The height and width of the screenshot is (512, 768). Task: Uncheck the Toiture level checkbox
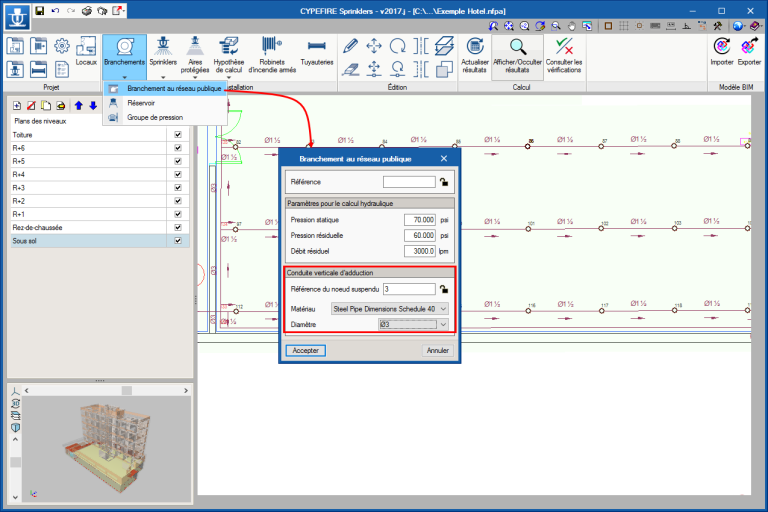click(x=178, y=134)
